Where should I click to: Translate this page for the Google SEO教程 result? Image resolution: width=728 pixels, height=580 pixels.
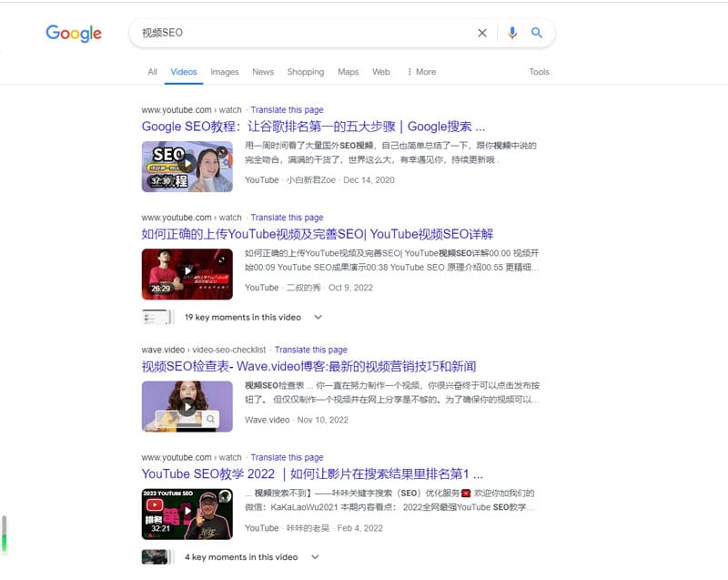(287, 110)
